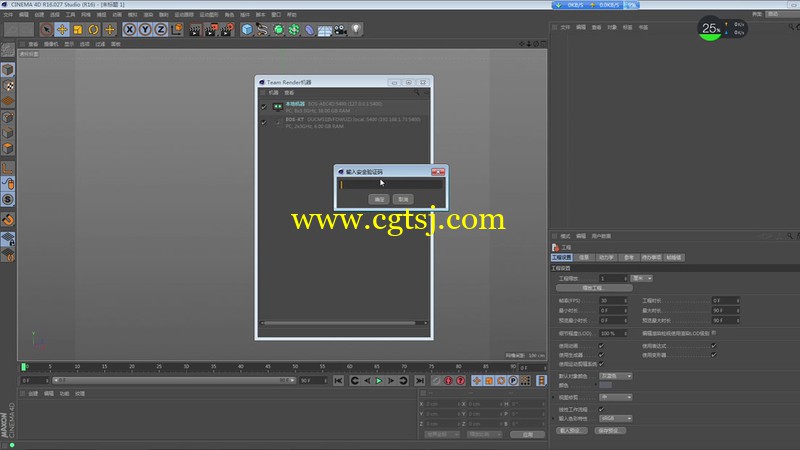This screenshot has height=450, width=800.
Task: Toggle the second checkbox under the LOD row
Action: [x=602, y=355]
